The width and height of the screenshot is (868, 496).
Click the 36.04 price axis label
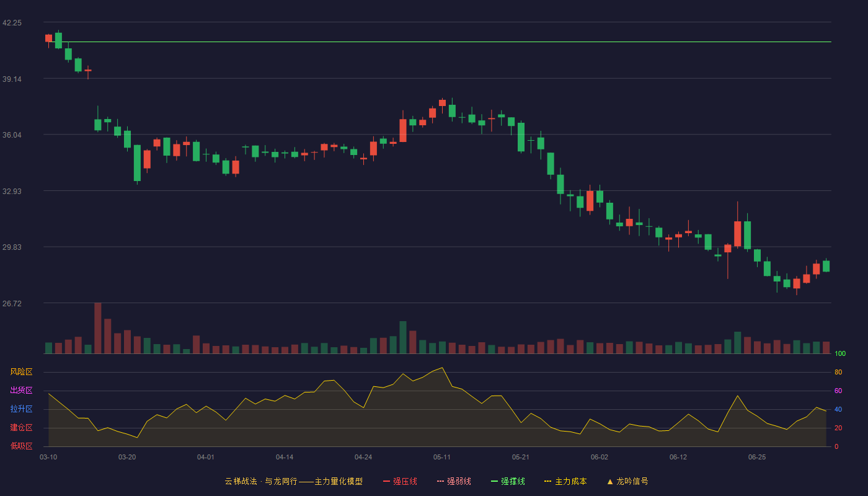pyautogui.click(x=12, y=135)
